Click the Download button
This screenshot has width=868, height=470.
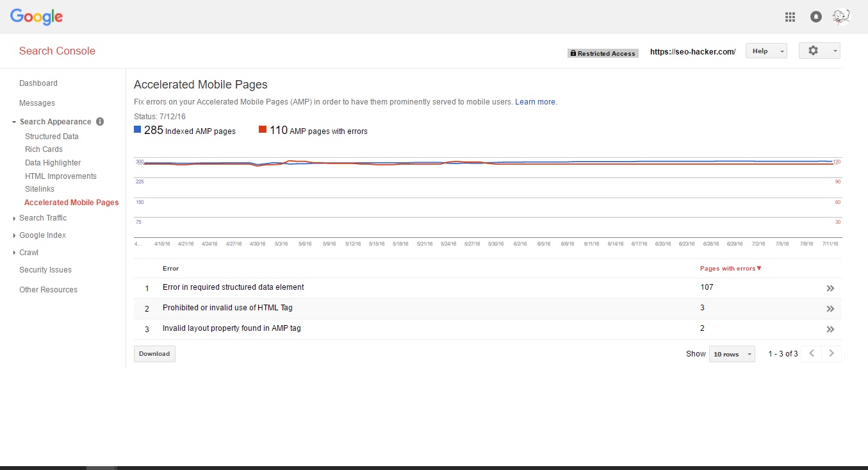point(154,354)
